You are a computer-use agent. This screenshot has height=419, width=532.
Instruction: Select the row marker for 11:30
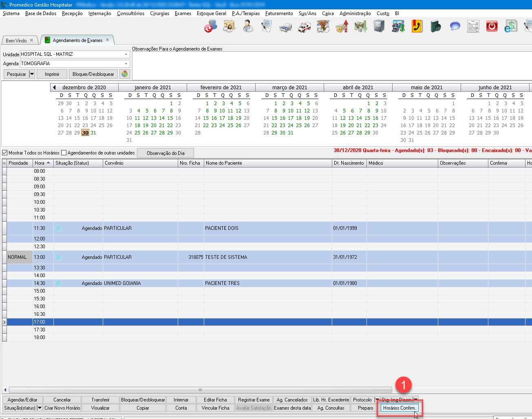point(4,228)
